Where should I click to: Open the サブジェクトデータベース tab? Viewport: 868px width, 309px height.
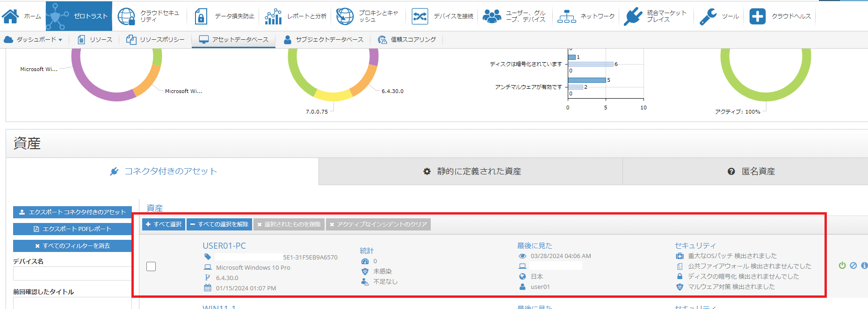pos(324,40)
